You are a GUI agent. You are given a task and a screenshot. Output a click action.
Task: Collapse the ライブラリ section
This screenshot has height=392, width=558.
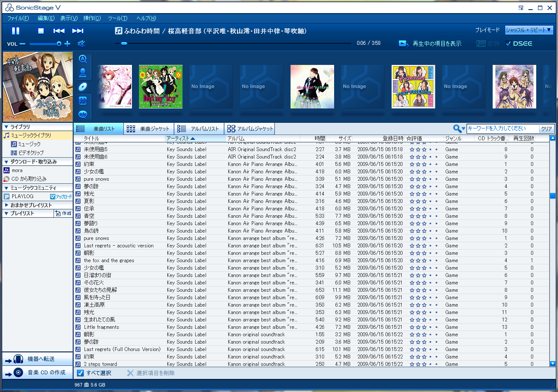(x=6, y=127)
